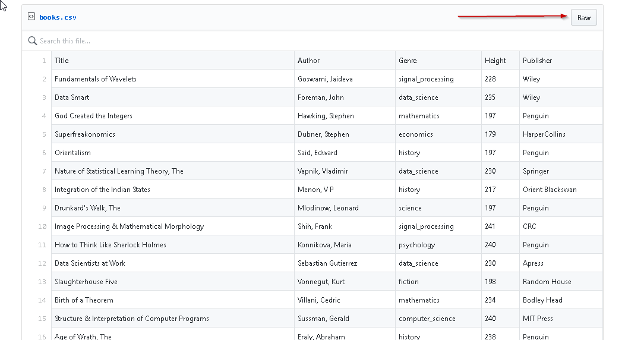
Task: Click the 'Slaughterhouse Five' title cell
Action: click(86, 282)
